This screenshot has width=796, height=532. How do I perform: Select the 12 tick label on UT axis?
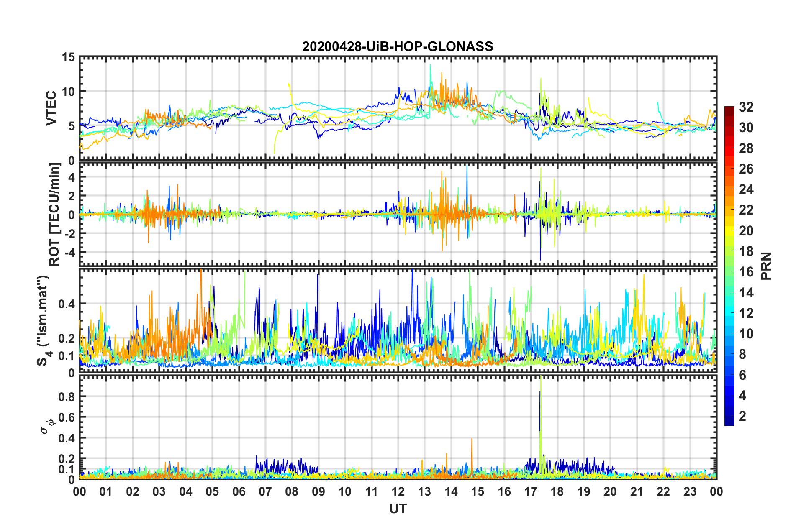(398, 492)
